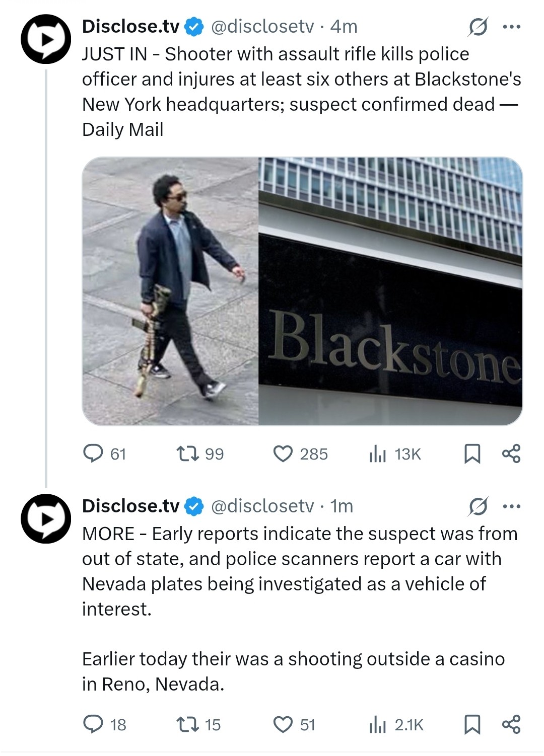The image size is (544, 756).
Task: Open the @disclosetv handle on first post
Action: tap(262, 27)
